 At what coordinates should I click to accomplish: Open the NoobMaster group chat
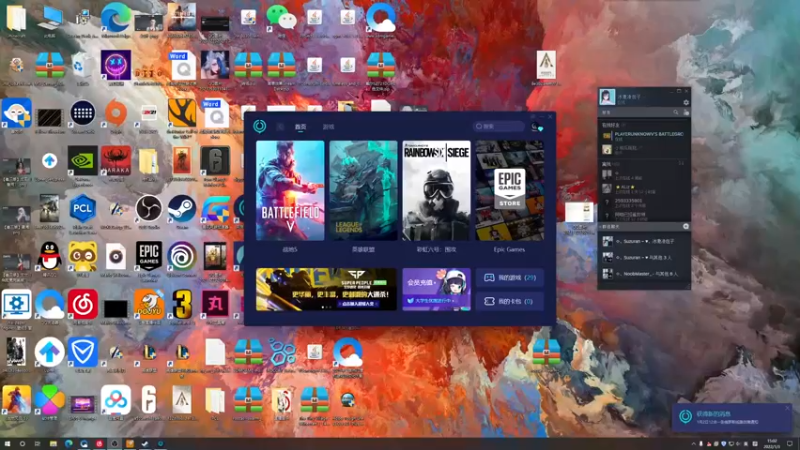pos(644,274)
